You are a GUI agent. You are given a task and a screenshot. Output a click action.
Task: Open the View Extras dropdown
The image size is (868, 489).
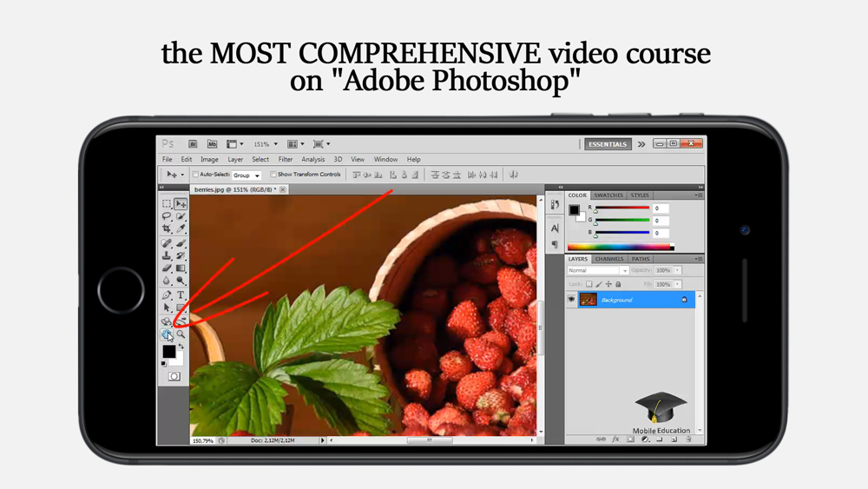234,144
